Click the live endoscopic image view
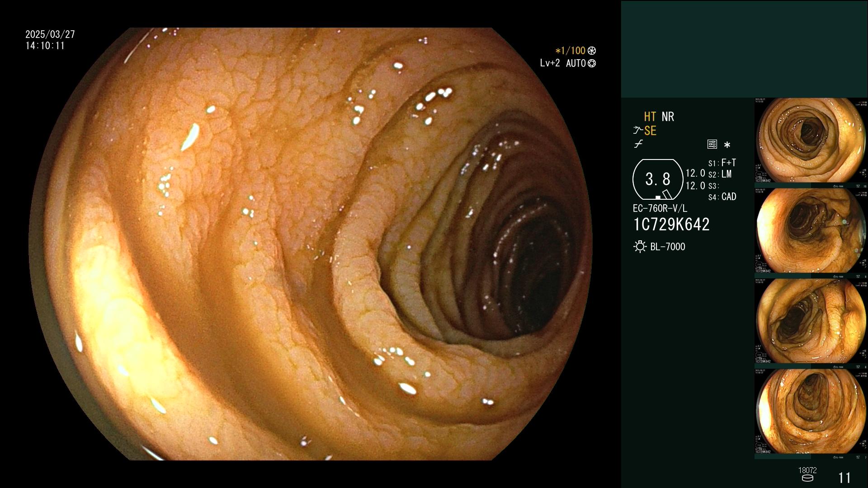 tap(311, 244)
